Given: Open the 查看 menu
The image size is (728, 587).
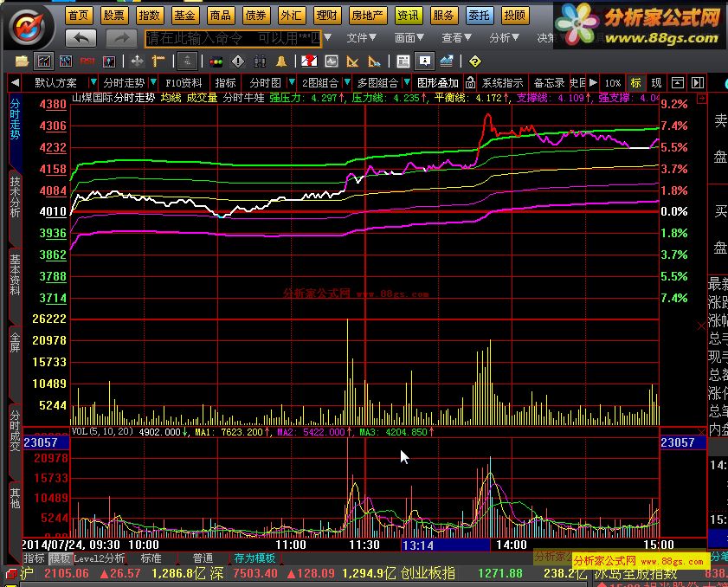Looking at the screenshot, I should point(456,37).
